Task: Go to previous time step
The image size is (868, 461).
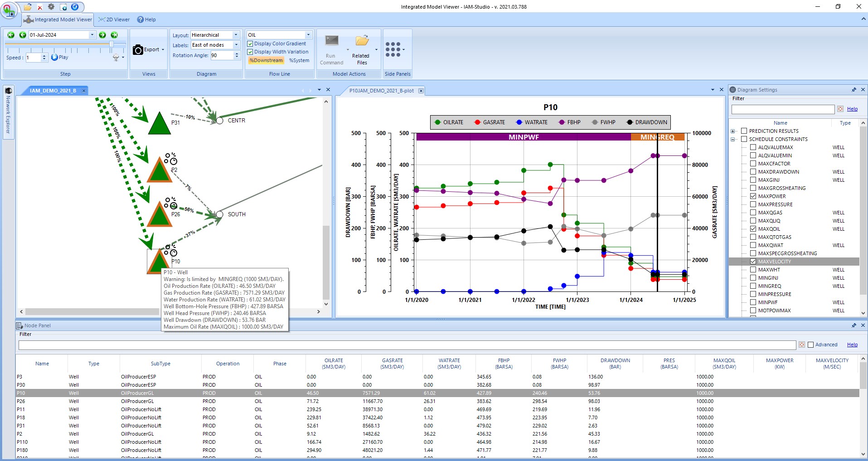Action: tap(22, 35)
